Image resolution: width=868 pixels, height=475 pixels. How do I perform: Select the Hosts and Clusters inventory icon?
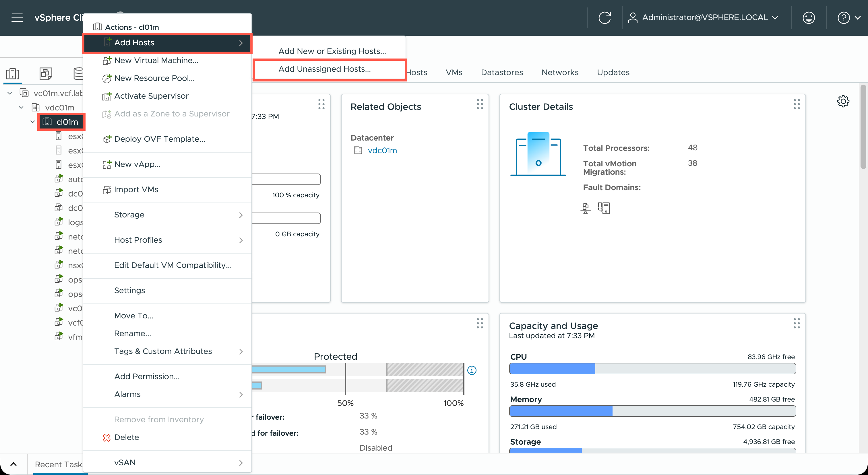pyautogui.click(x=13, y=73)
